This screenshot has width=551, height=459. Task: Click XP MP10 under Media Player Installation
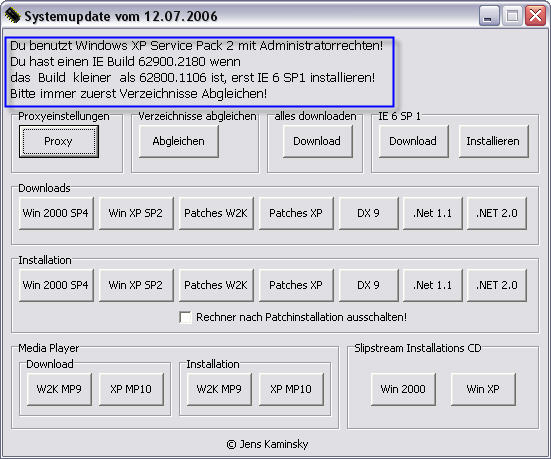point(291,389)
